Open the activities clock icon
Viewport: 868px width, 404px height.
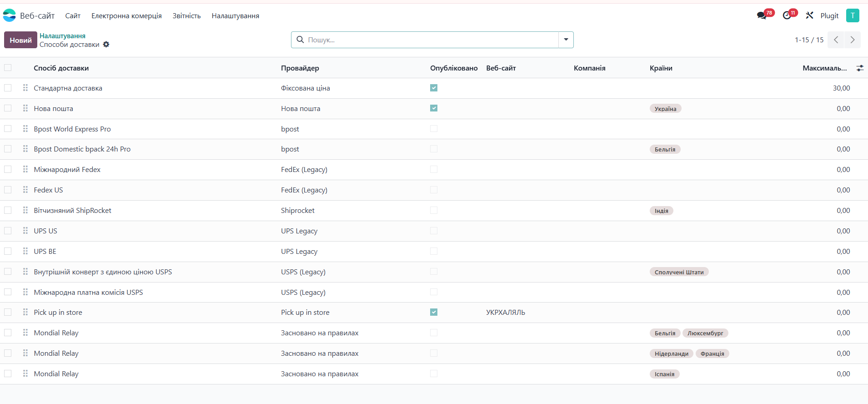[787, 15]
